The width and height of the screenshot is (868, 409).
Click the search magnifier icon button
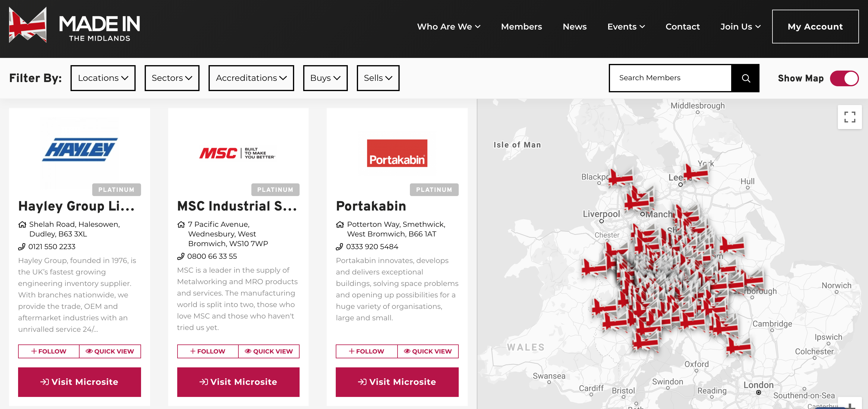746,78
